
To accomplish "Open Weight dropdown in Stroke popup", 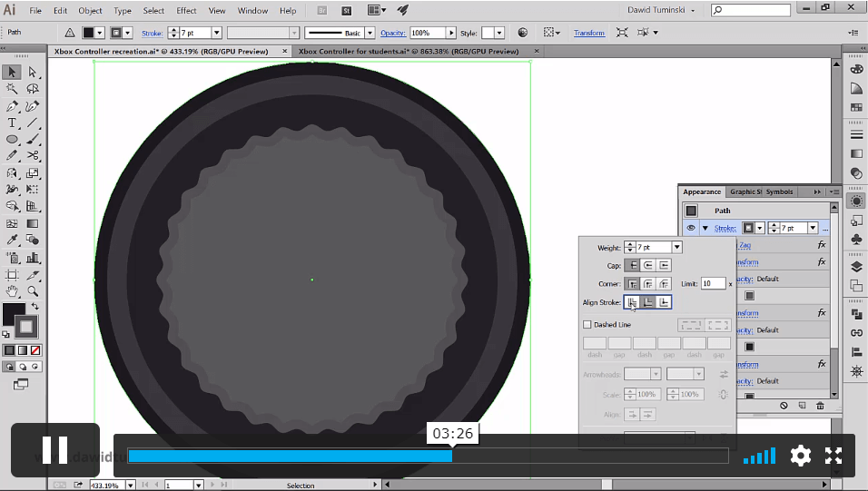I will (676, 248).
